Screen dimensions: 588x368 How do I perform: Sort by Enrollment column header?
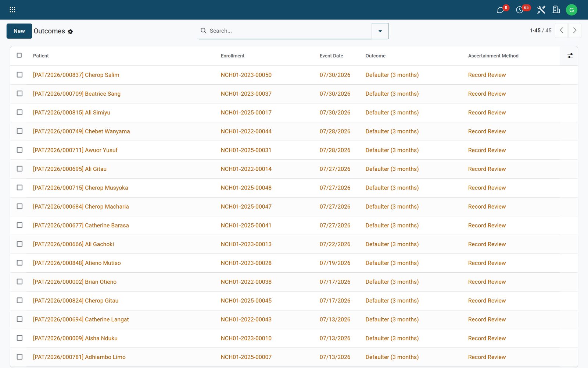(x=232, y=56)
